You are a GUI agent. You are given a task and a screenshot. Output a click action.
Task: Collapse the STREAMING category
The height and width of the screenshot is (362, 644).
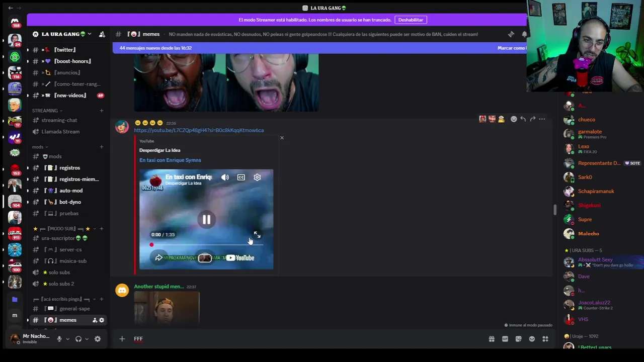[x=47, y=111]
